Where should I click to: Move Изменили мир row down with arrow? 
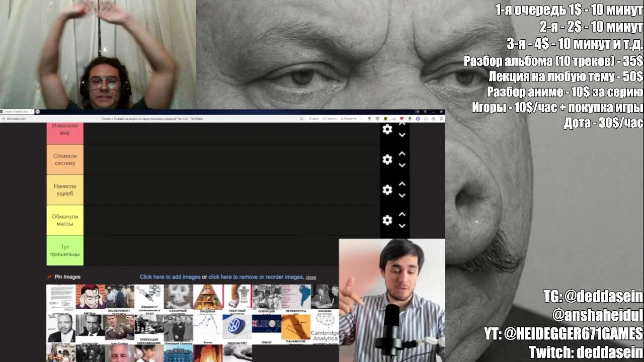[402, 135]
